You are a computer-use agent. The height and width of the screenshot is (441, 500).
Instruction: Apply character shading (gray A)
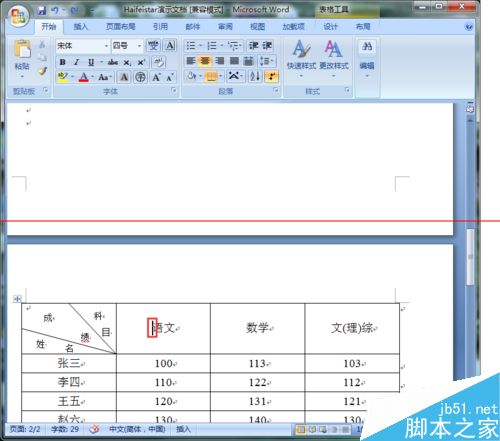[x=124, y=77]
